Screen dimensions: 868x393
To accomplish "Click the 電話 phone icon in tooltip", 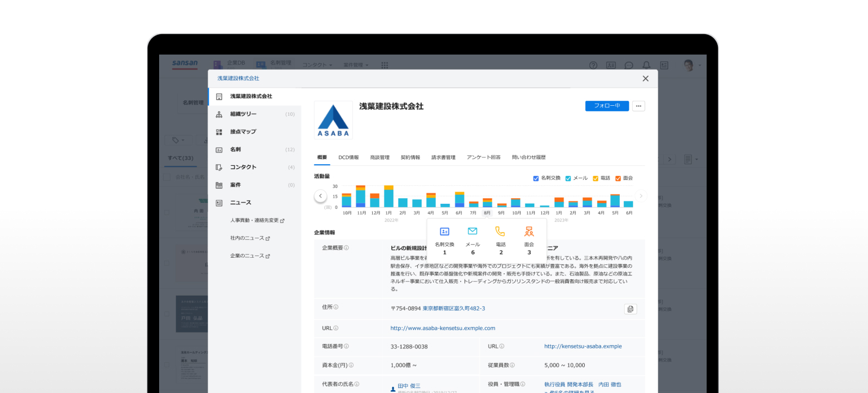I will pos(500,232).
